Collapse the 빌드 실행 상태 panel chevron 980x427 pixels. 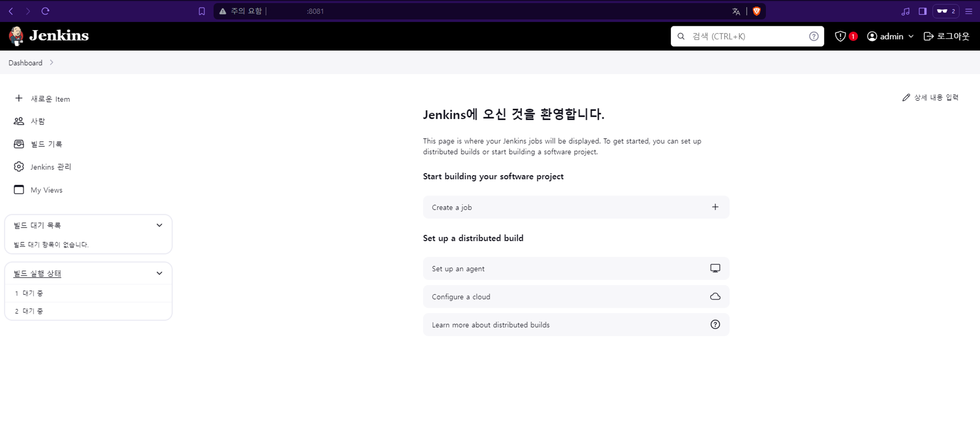click(159, 274)
